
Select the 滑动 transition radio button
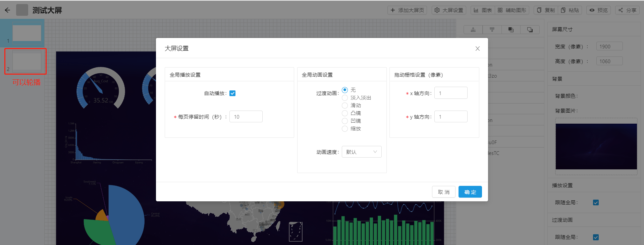pos(345,106)
